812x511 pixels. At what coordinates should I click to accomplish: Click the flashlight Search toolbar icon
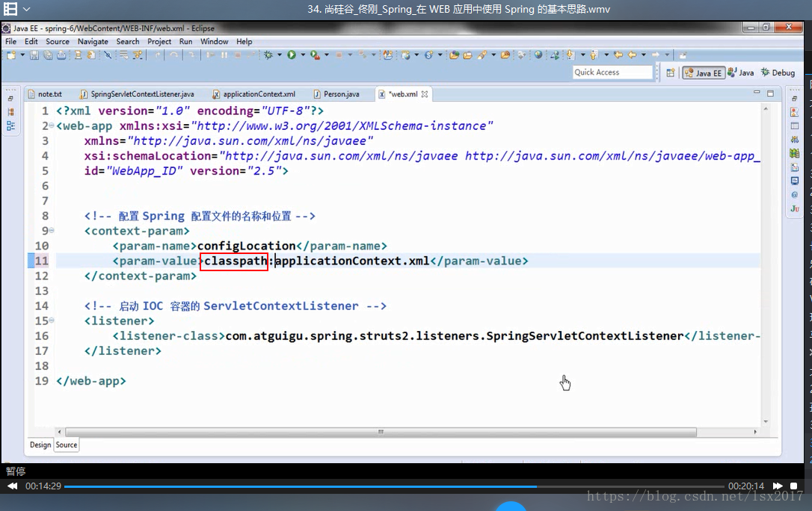click(483, 55)
